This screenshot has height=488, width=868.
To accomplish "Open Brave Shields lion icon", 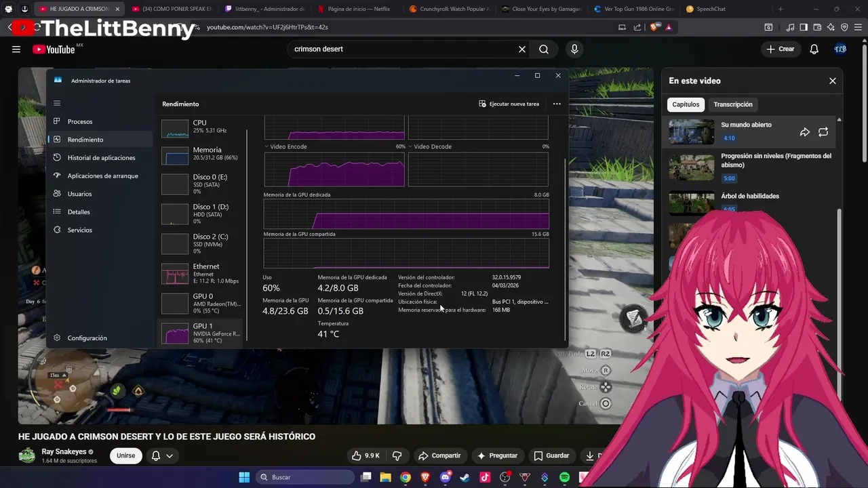I will coord(654,27).
